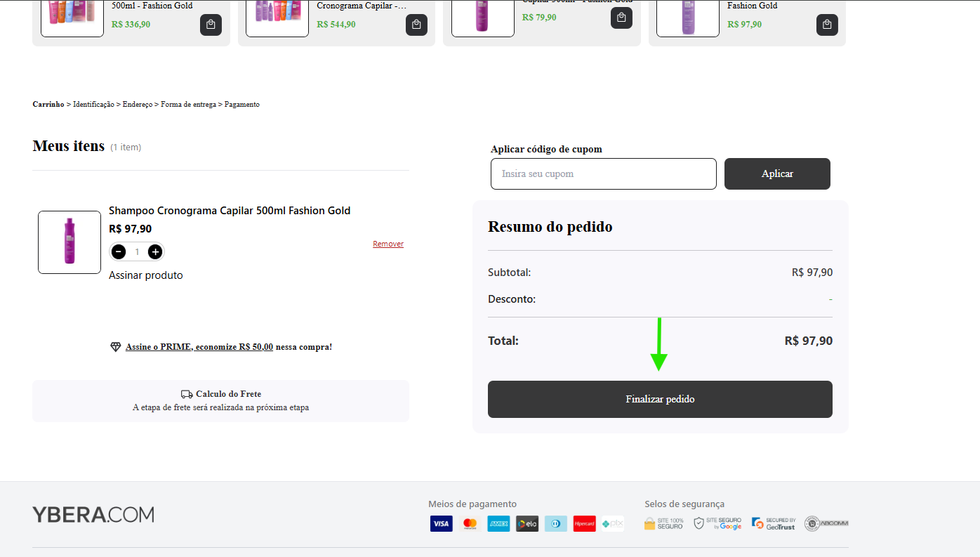Click the Meios de pagamento label
The height and width of the screenshot is (557, 980).
[x=472, y=504]
